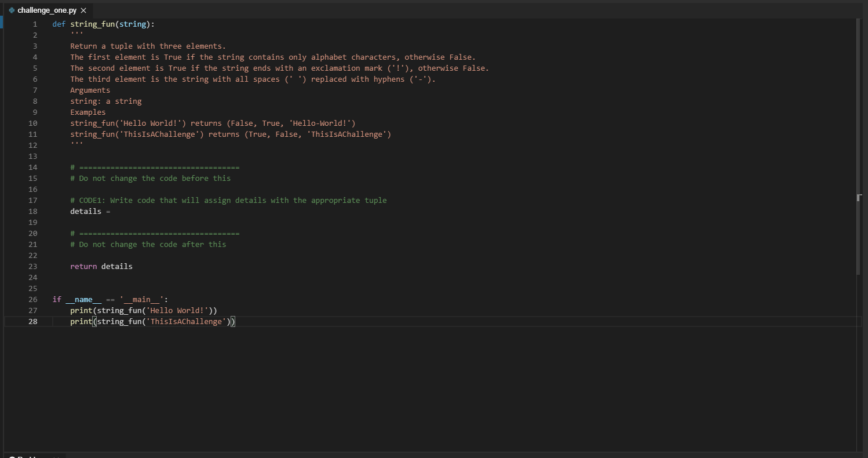Image resolution: width=868 pixels, height=458 pixels.
Task: Click the '# CODE1:' instruction comment
Action: 228,201
